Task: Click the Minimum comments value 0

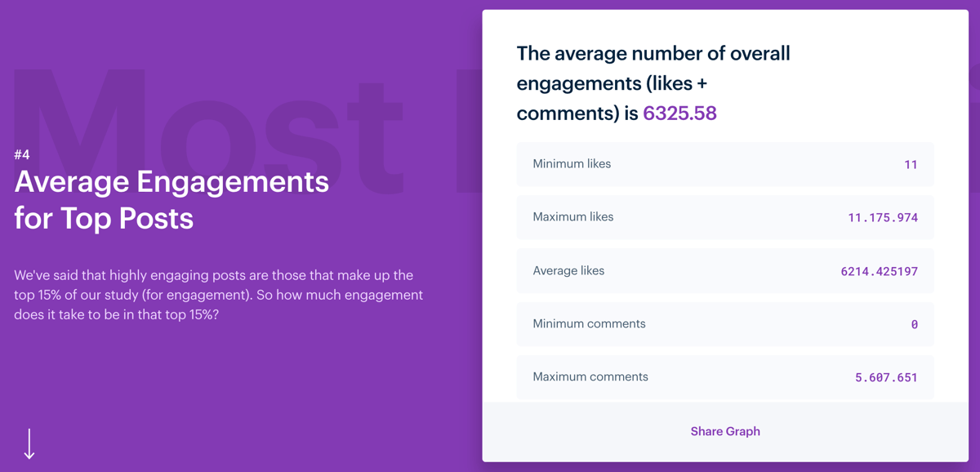Action: 914,324
